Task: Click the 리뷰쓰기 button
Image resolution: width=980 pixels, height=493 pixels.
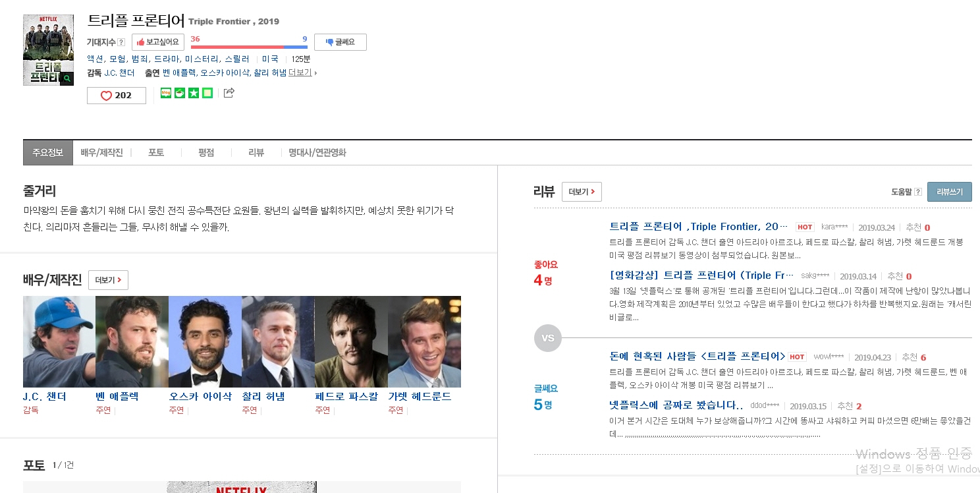Action: (x=949, y=192)
